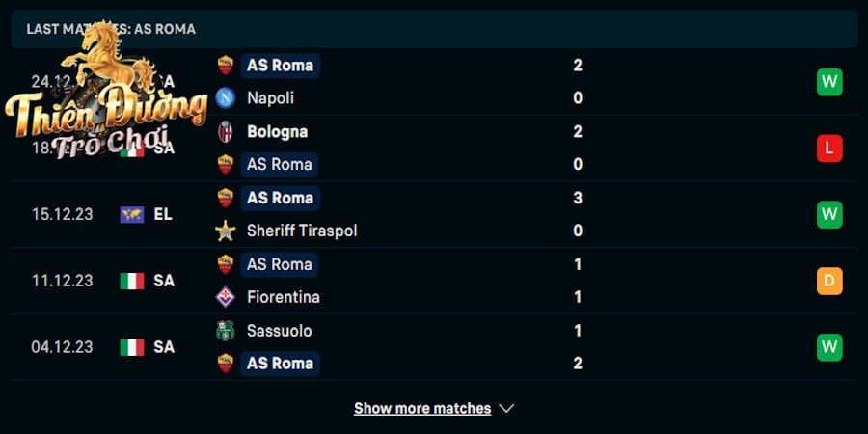
Task: Open the Sheriff Tiraspol team name
Action: pos(302,231)
